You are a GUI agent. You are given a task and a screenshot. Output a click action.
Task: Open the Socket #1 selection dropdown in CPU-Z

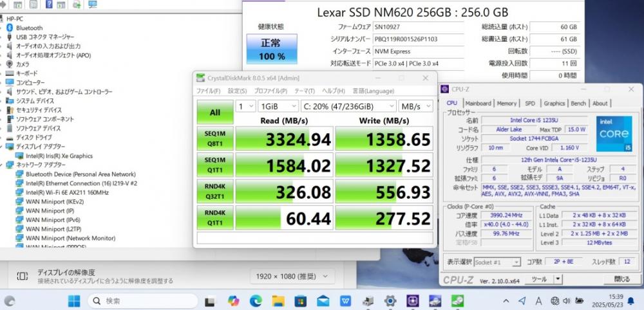point(497,262)
